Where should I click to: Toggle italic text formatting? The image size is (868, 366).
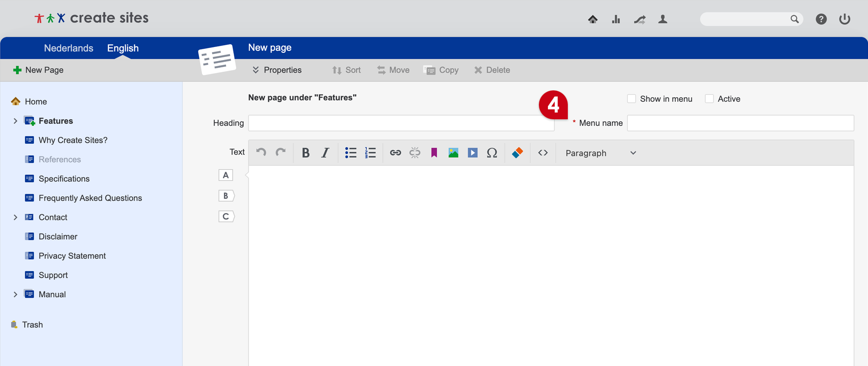(x=325, y=153)
